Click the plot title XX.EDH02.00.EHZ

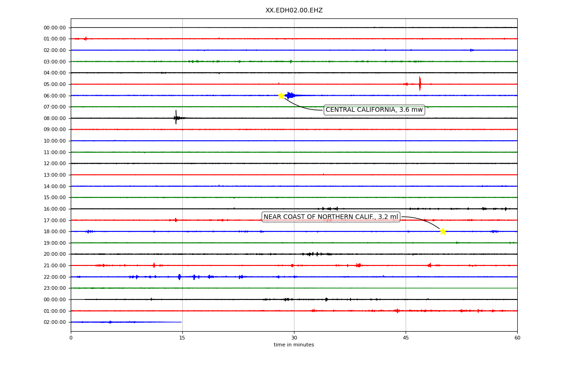[x=294, y=11]
